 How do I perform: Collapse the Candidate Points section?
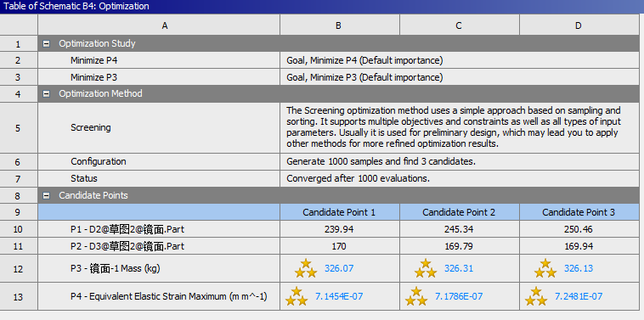tap(47, 196)
